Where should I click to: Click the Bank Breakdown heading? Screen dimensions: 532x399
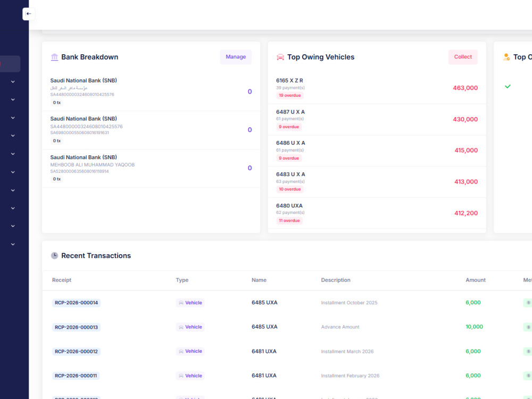point(89,57)
